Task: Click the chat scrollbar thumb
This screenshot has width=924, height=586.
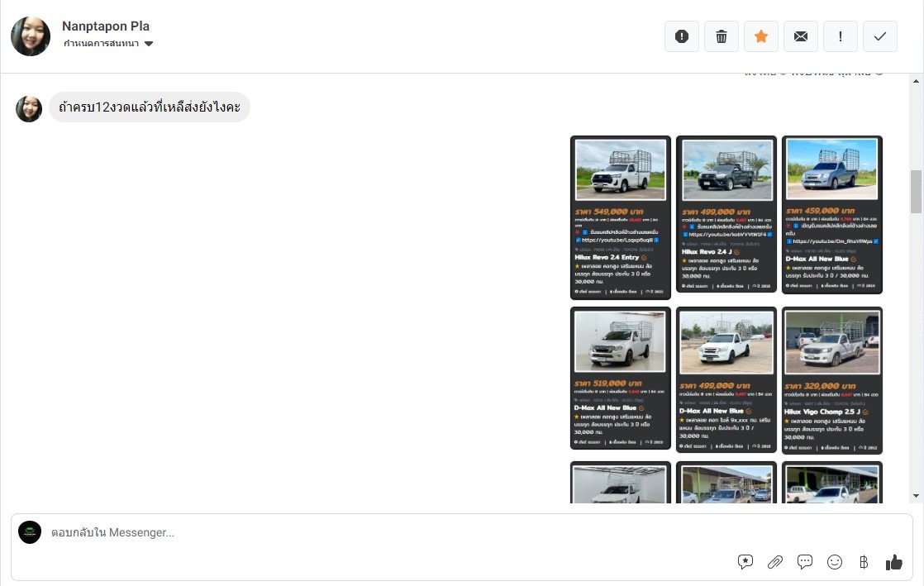Action: [x=916, y=192]
